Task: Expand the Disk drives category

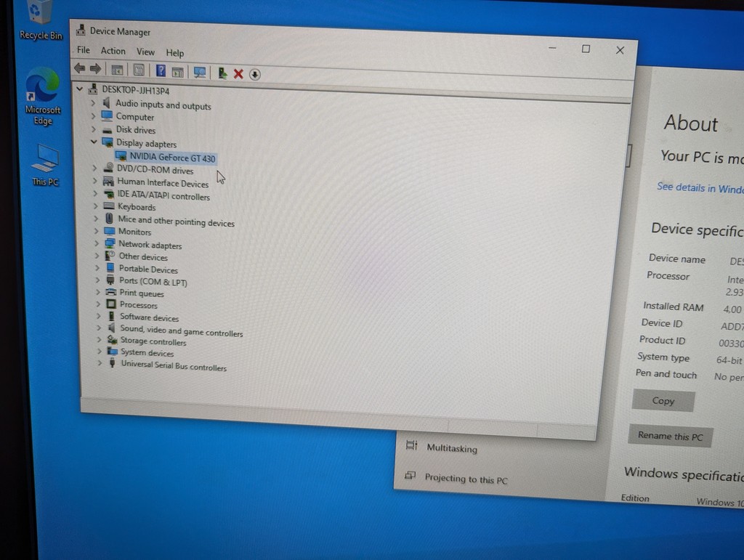Action: click(94, 129)
